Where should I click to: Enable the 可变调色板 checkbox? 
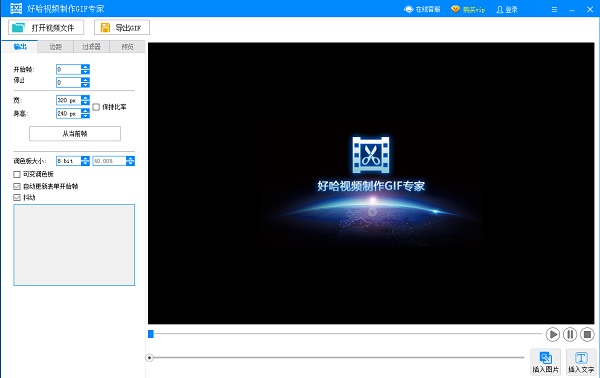pos(17,174)
